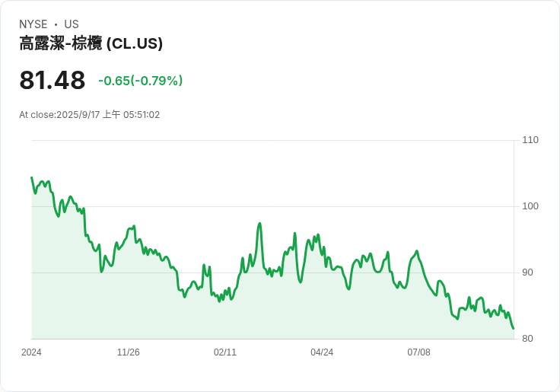Click the At close timestamp text
The width and height of the screenshot is (560, 392).
89,115
